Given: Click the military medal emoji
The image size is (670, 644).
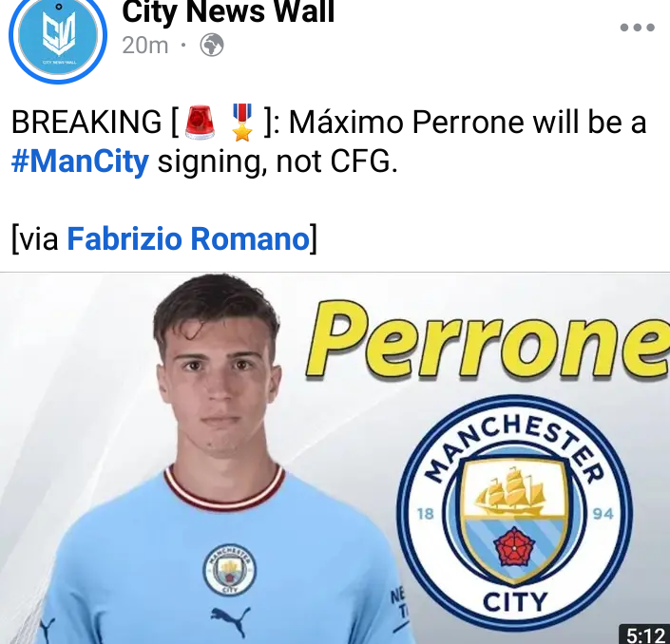Looking at the screenshot, I should click(x=242, y=123).
